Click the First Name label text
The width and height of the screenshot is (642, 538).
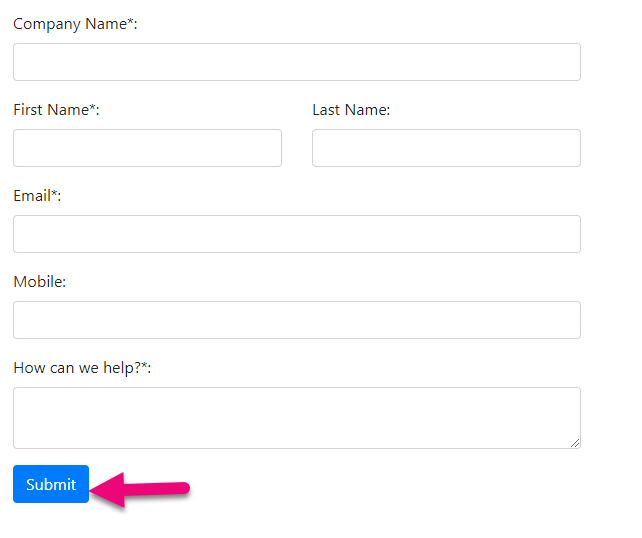51,110
